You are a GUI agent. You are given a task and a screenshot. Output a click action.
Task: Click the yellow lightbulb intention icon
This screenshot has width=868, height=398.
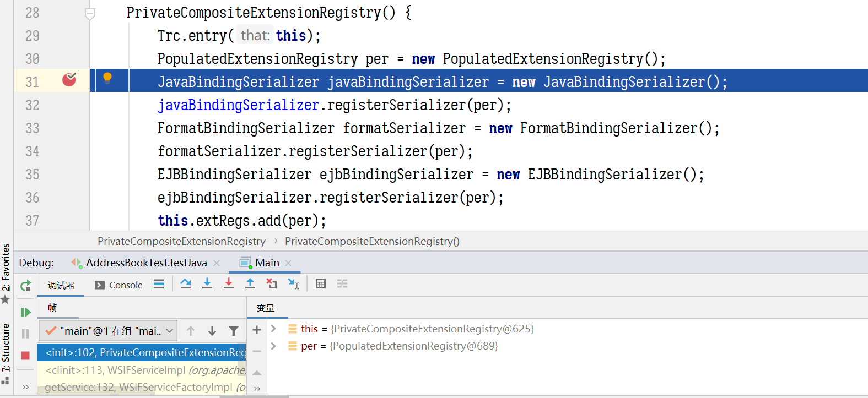click(107, 78)
